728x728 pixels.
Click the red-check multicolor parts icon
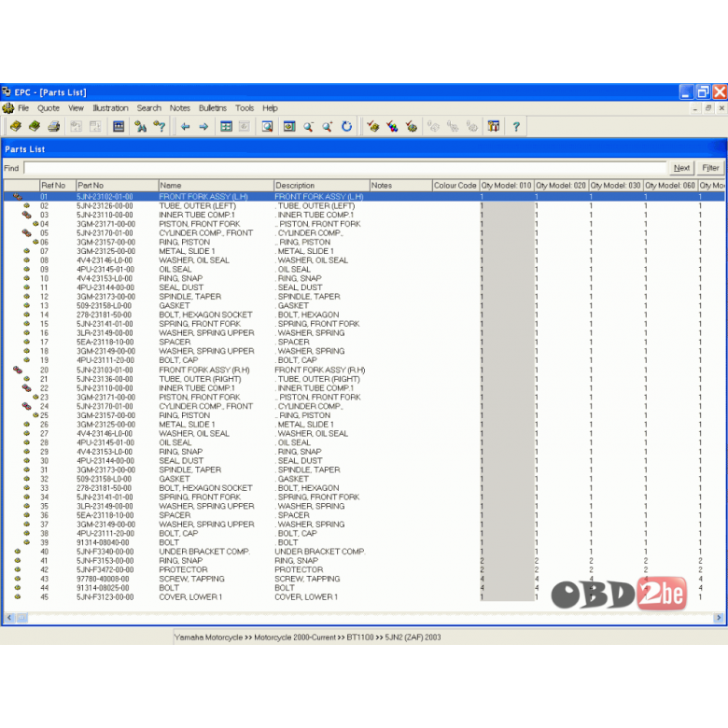coord(392,126)
